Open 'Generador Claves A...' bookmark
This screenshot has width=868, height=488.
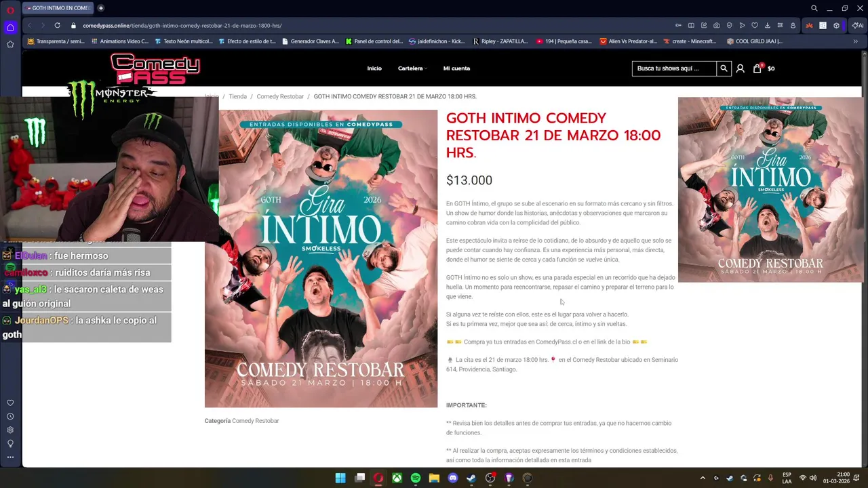(310, 41)
